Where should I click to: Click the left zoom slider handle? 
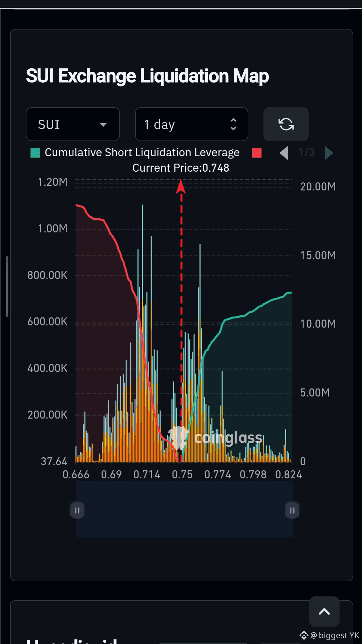[77, 510]
